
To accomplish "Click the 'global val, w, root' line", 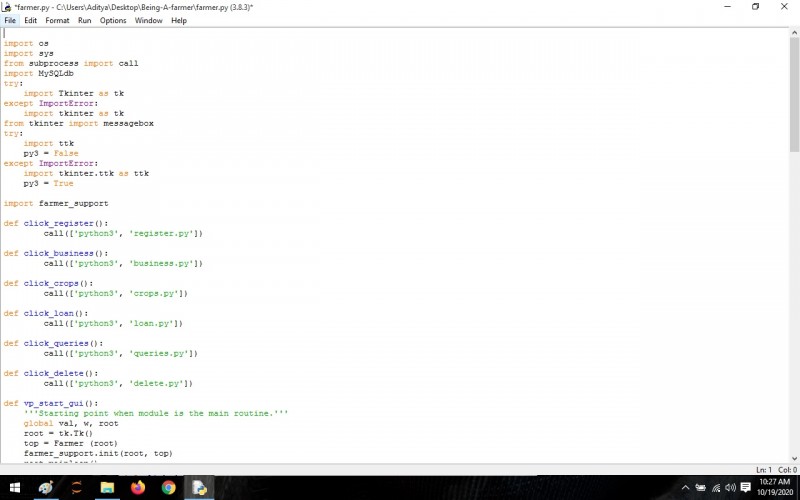I will pos(71,423).
